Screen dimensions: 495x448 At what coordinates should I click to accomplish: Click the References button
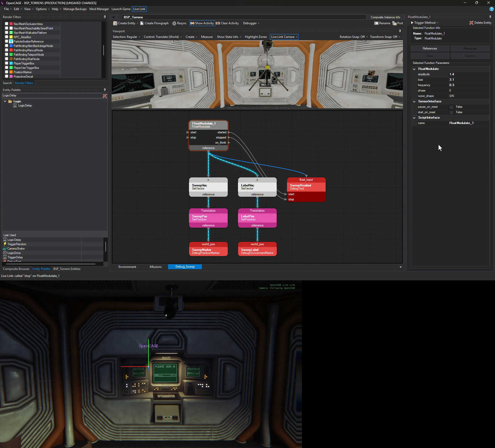click(x=430, y=49)
